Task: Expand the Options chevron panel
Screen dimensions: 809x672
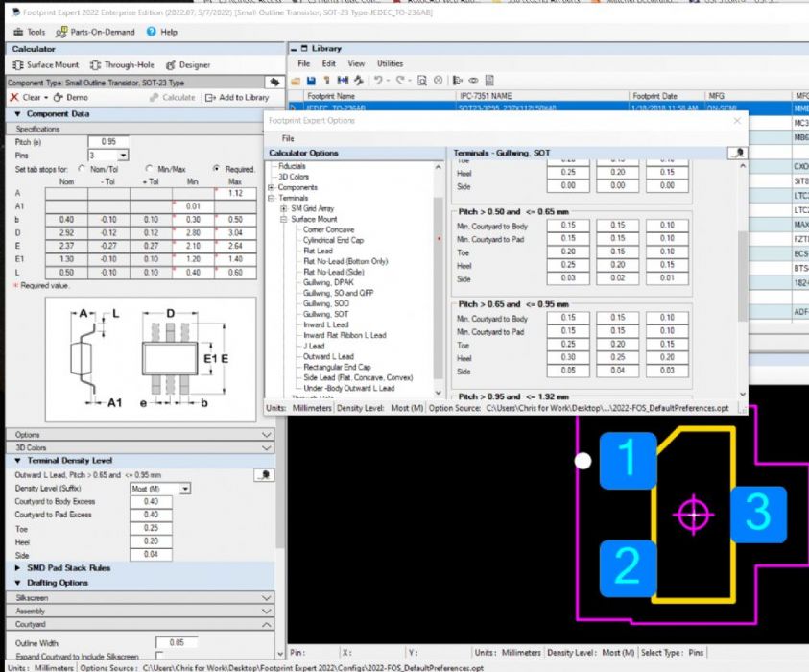Action: point(266,435)
